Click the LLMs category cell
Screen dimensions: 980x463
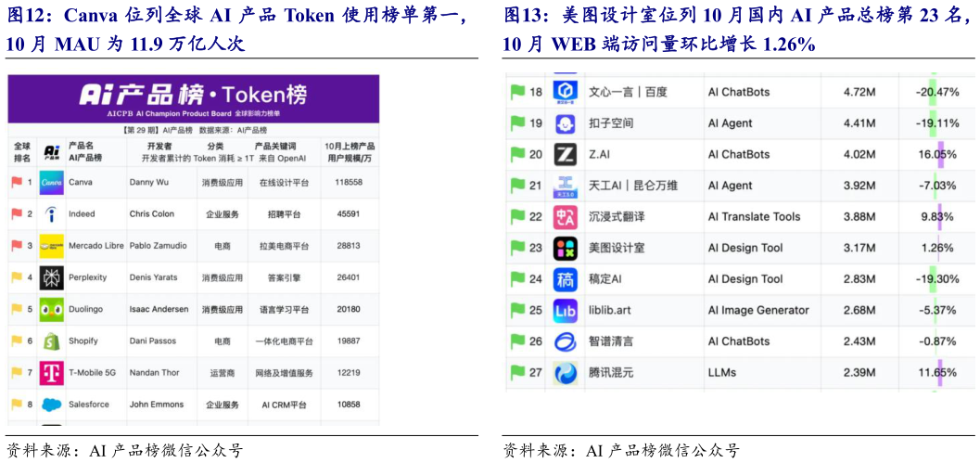click(722, 373)
